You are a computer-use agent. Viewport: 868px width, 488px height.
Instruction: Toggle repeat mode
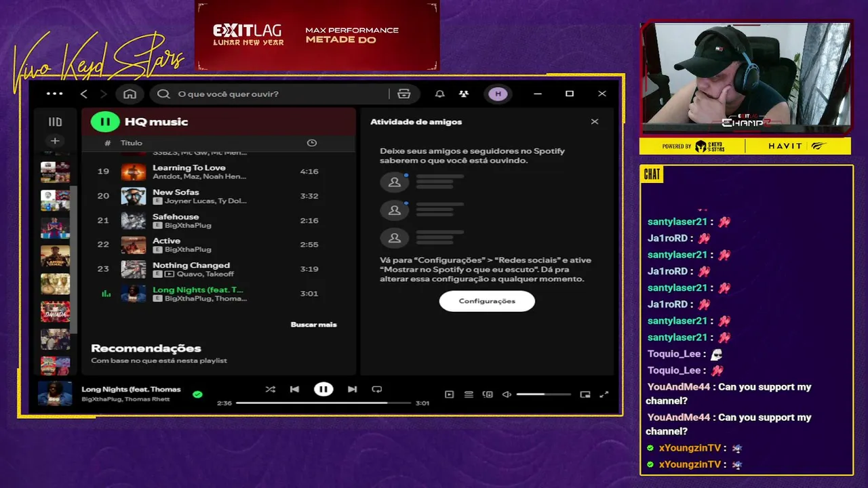[377, 389]
